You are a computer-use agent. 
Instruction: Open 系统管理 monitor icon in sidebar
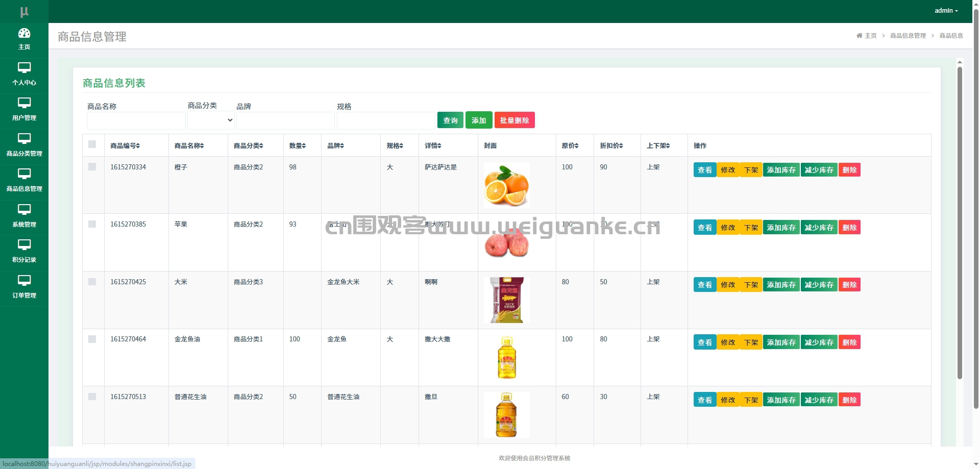click(24, 210)
